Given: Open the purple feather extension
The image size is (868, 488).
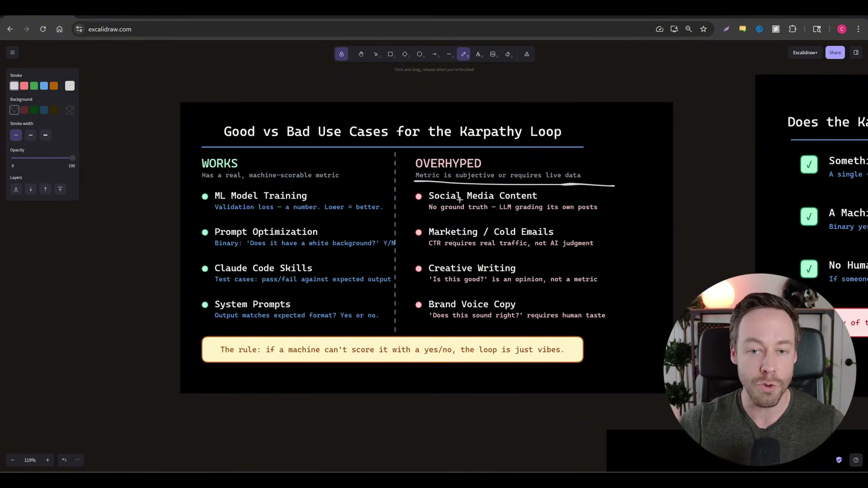Looking at the screenshot, I should (726, 29).
